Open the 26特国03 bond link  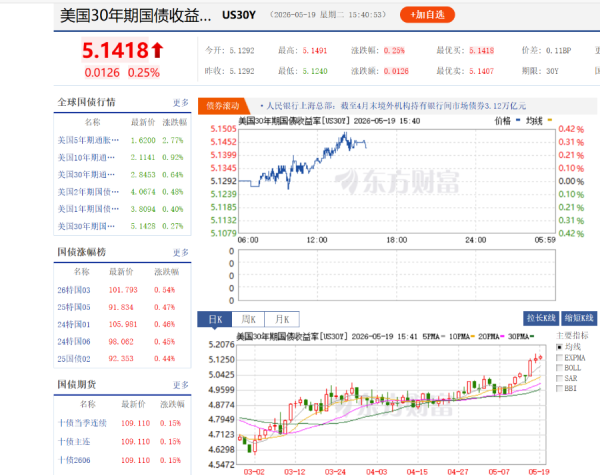74,290
